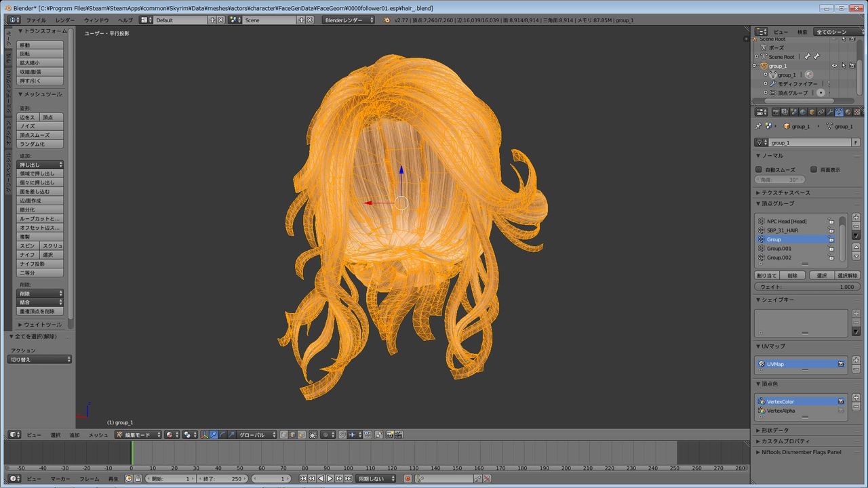868x488 pixels.
Task: Expand the 形状データ panel
Action: (775, 430)
